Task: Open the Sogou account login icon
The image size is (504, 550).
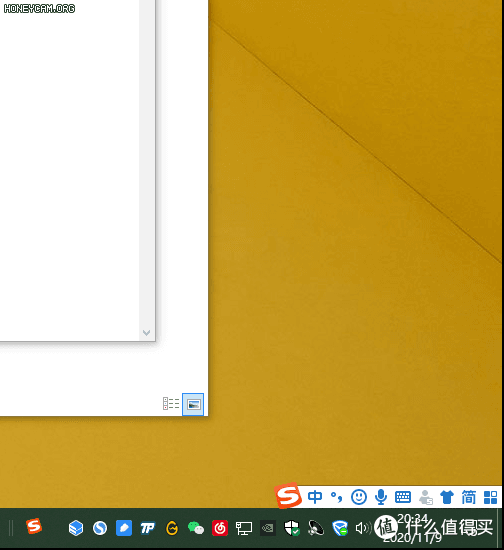Action: point(425,497)
